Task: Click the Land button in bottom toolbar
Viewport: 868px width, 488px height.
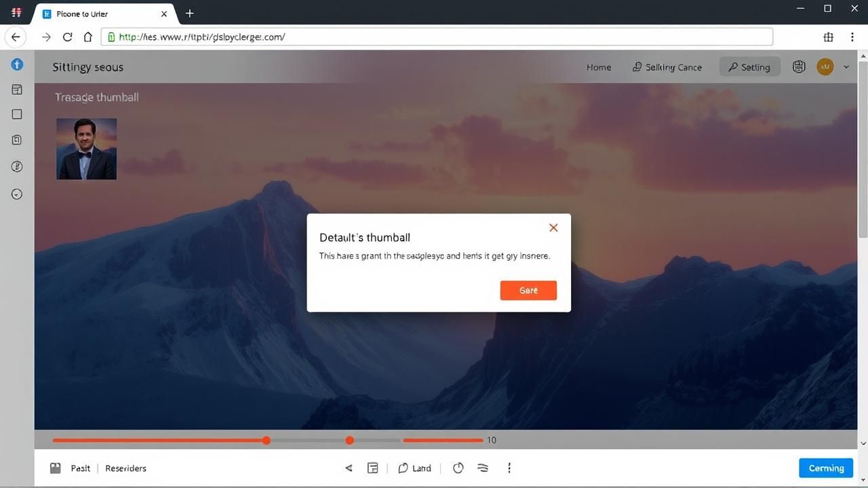Action: [x=414, y=468]
